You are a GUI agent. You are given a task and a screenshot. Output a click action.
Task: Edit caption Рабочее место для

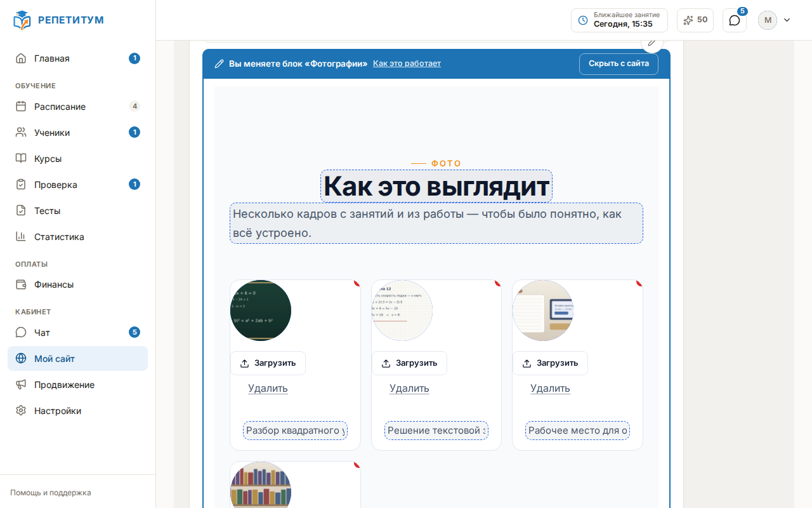point(577,431)
